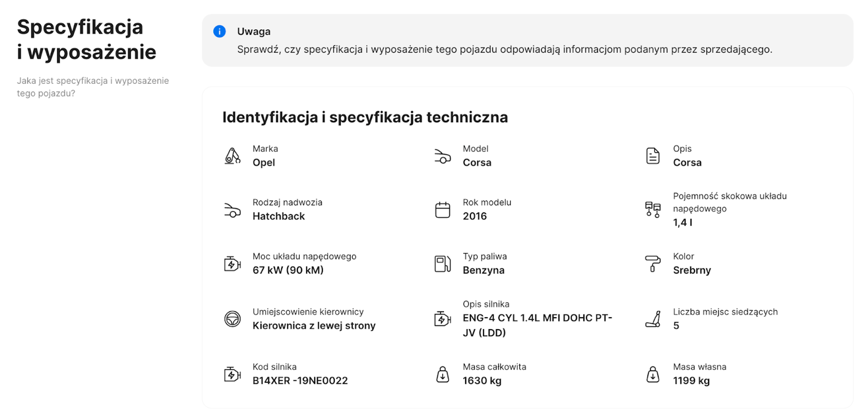Click the Kod silnika engine icon
868x418 pixels.
pyautogui.click(x=233, y=374)
